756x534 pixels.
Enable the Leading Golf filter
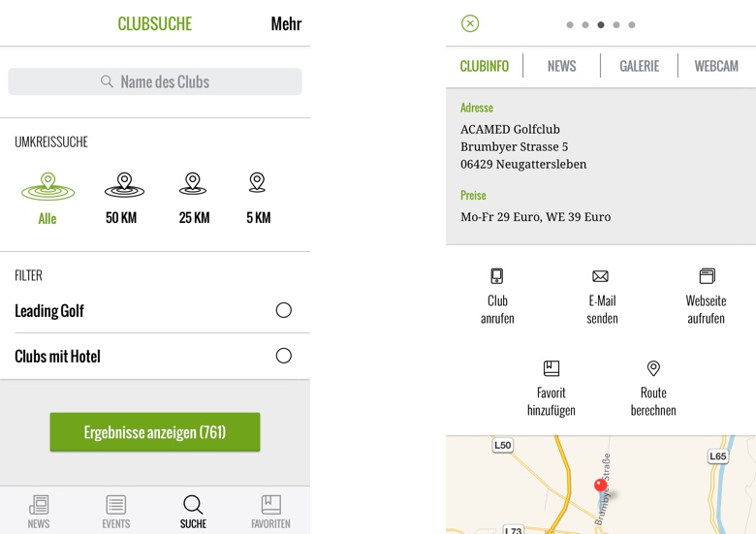coord(283,310)
